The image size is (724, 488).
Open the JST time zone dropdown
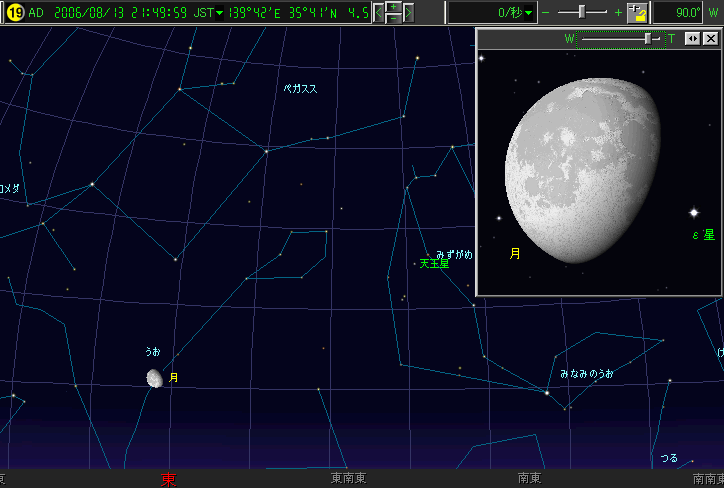(x=220, y=13)
